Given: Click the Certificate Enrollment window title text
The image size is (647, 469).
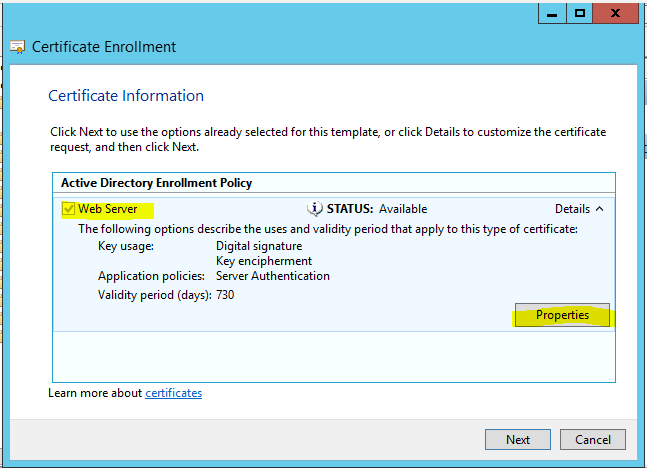Looking at the screenshot, I should click(104, 47).
